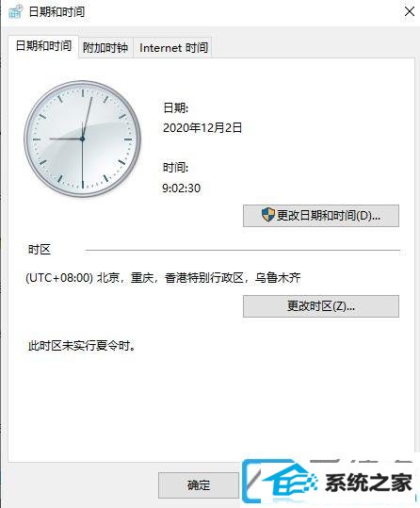
Task: Click the time readout 9:02:30
Action: [182, 188]
